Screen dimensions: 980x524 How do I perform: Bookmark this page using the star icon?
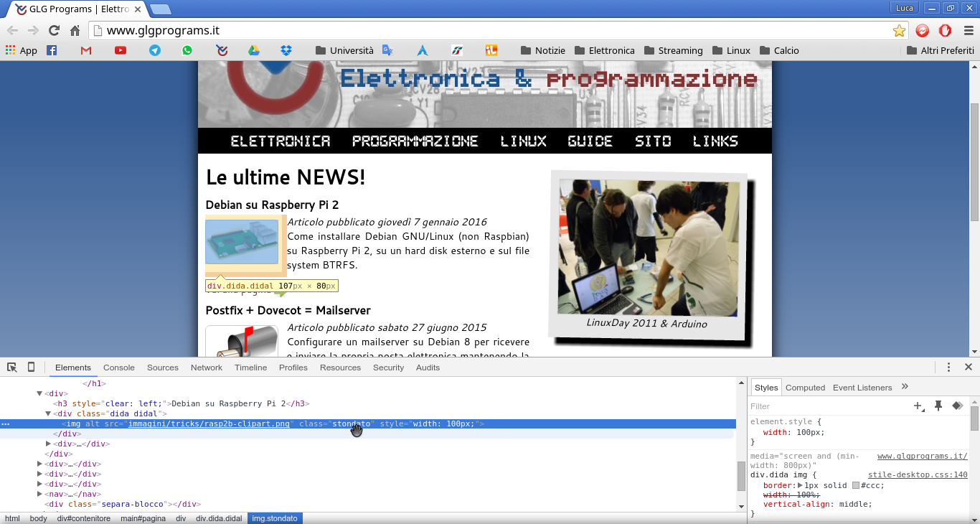pyautogui.click(x=899, y=30)
